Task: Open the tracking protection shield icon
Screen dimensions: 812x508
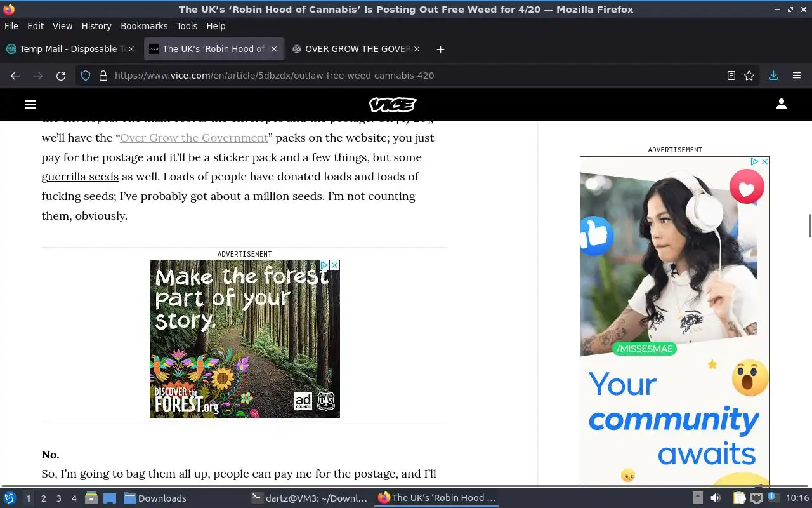Action: coord(86,76)
